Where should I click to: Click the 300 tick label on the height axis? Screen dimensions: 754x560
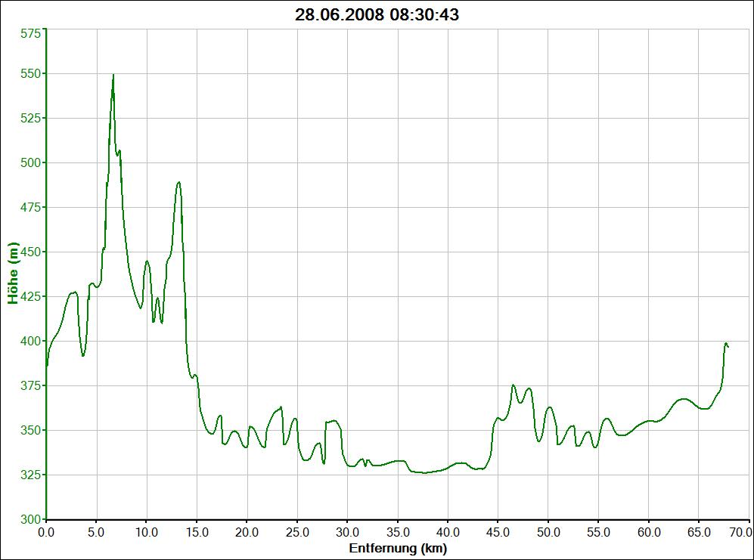[29, 519]
